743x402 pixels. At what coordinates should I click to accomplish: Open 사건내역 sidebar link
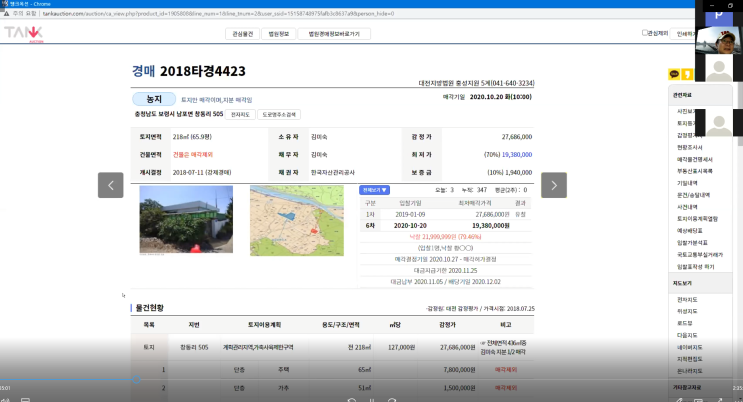pyautogui.click(x=687, y=207)
